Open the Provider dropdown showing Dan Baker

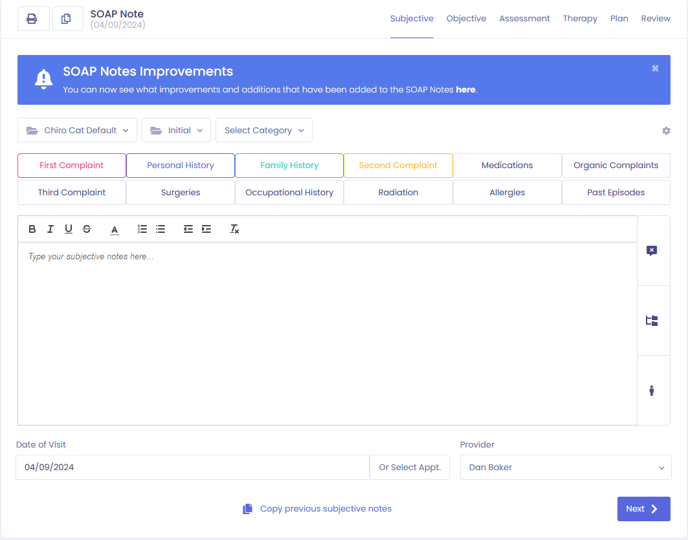(x=566, y=467)
